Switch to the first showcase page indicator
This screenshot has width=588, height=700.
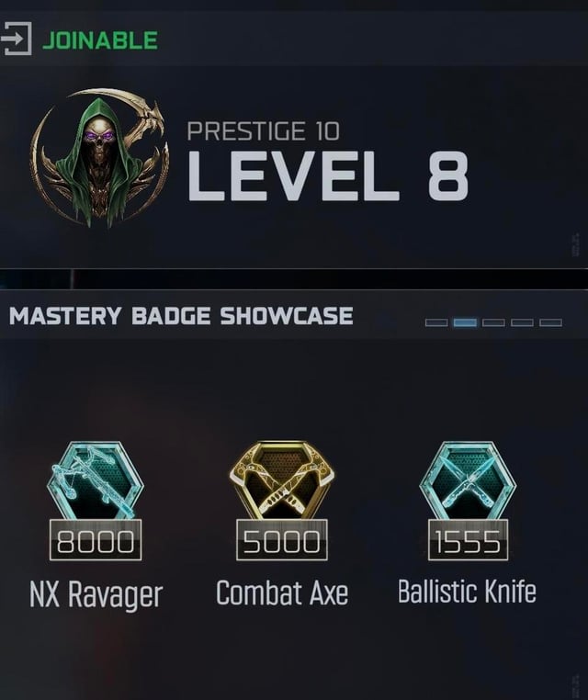(436, 322)
